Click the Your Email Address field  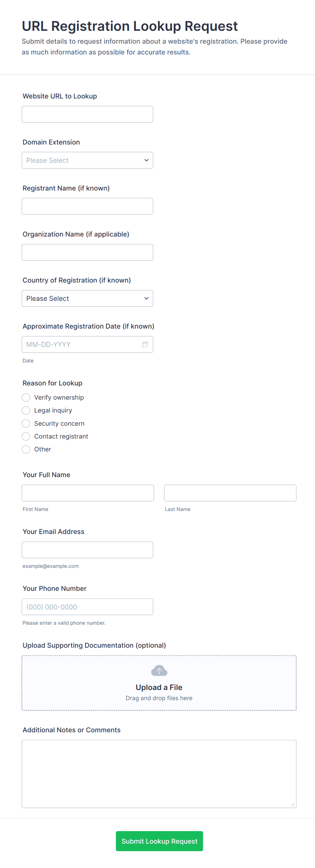click(87, 550)
